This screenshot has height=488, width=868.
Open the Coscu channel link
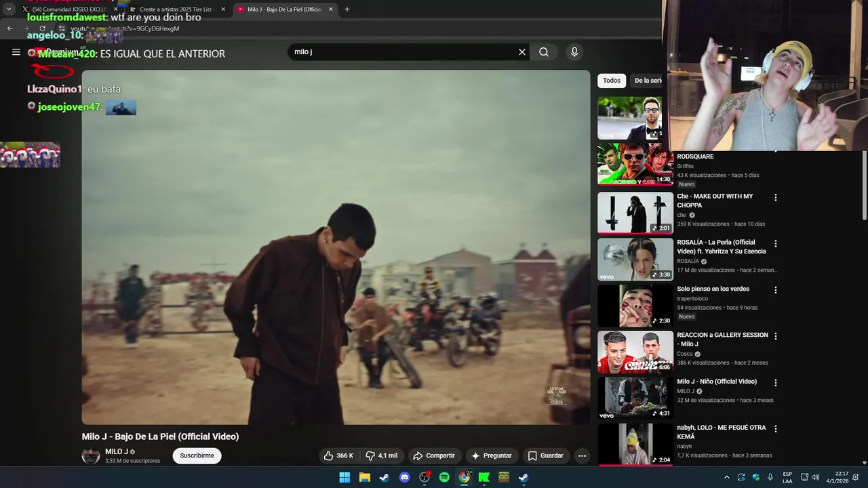(x=685, y=354)
